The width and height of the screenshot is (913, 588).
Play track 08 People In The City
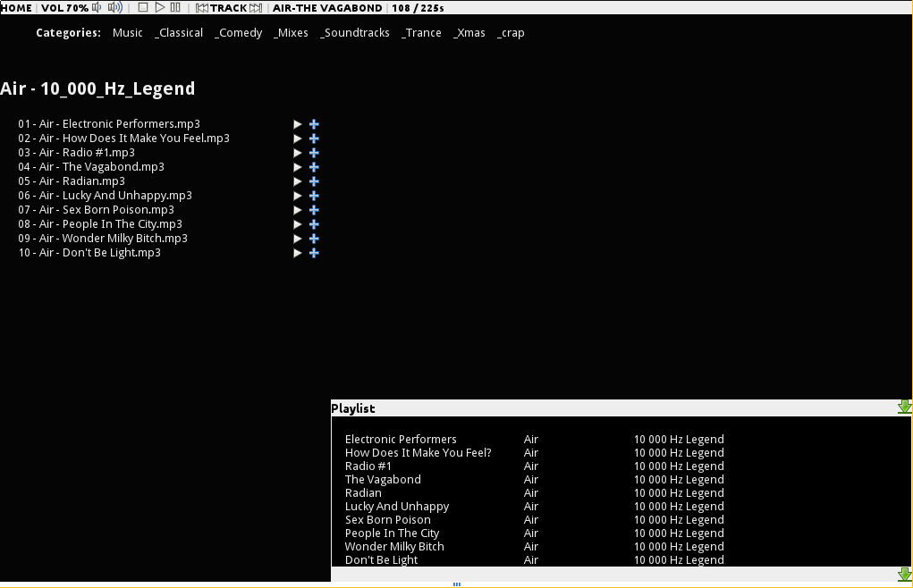[298, 224]
